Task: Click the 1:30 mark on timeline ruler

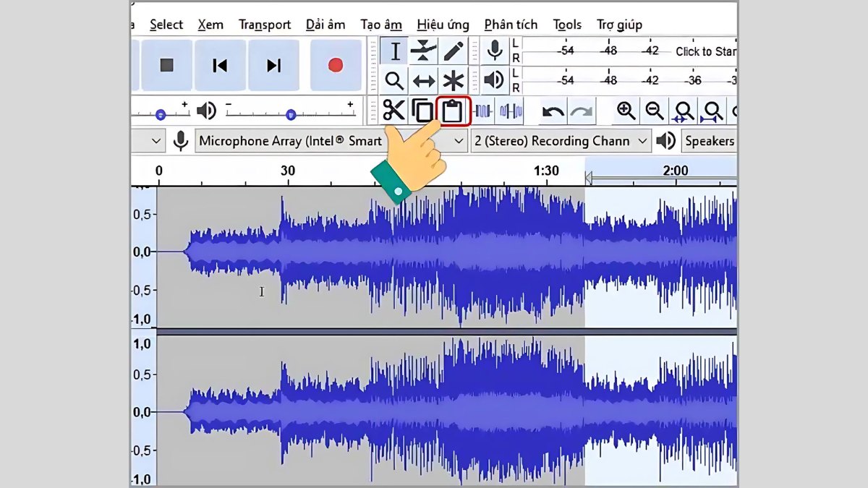Action: 546,171
